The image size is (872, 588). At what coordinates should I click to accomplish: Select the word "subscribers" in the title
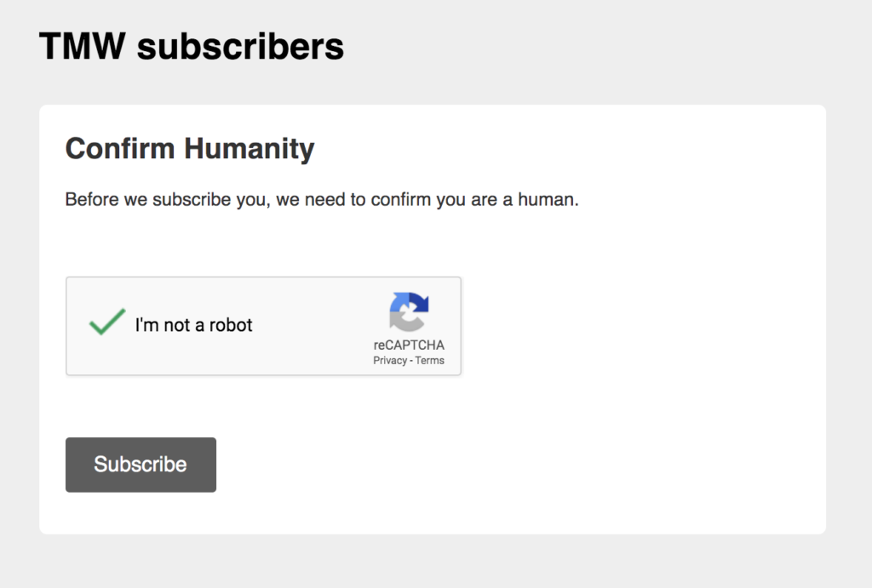coord(240,46)
